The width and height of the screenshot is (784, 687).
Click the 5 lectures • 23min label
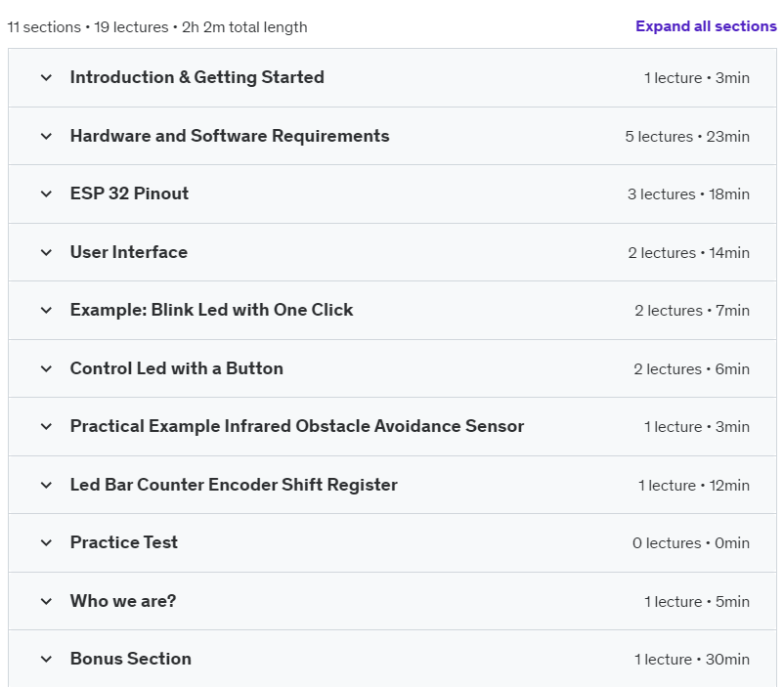pos(687,137)
